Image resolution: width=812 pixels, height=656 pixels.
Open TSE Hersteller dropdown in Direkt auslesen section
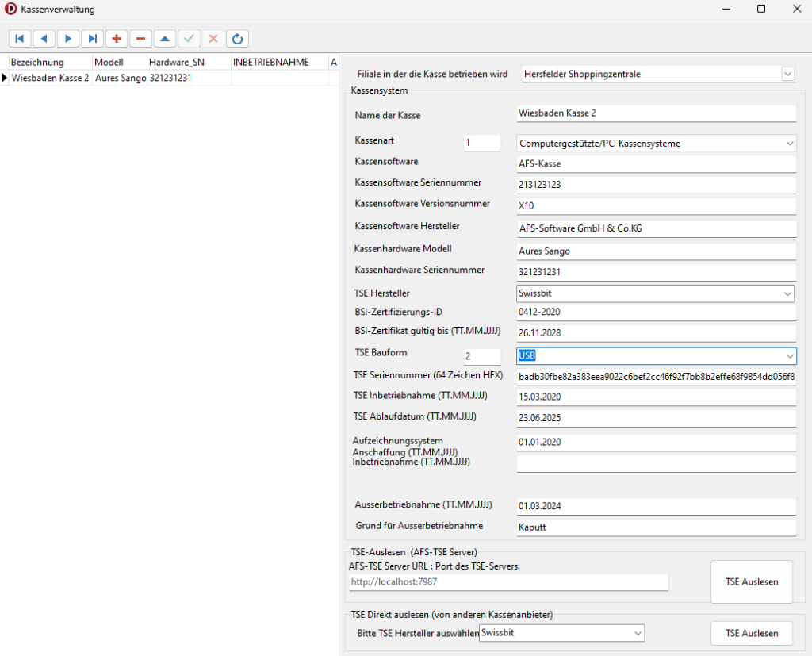[x=638, y=633]
